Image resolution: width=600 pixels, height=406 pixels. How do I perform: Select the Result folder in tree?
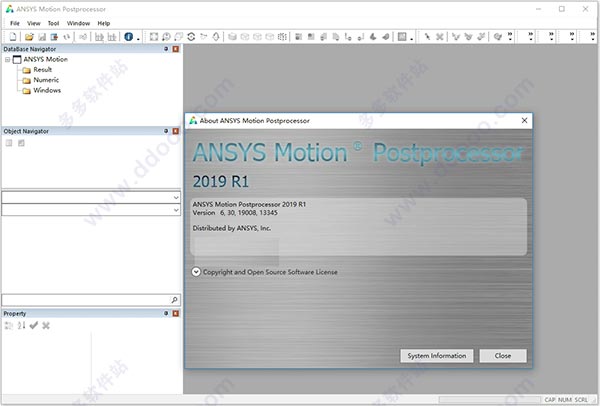coord(42,70)
